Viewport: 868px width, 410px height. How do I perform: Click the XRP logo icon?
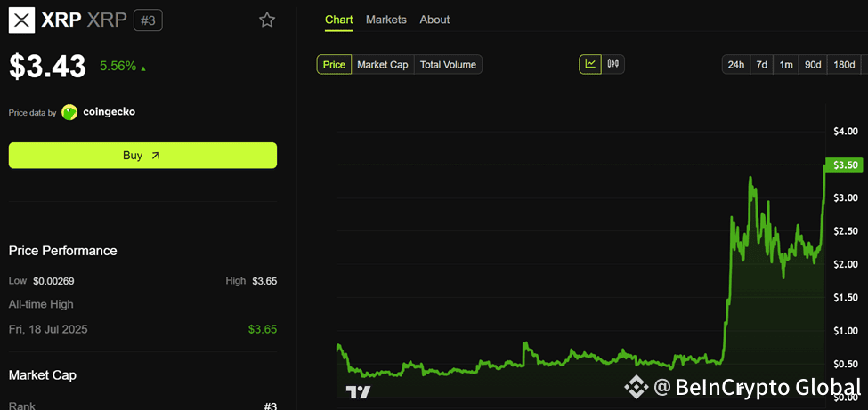pyautogui.click(x=22, y=20)
